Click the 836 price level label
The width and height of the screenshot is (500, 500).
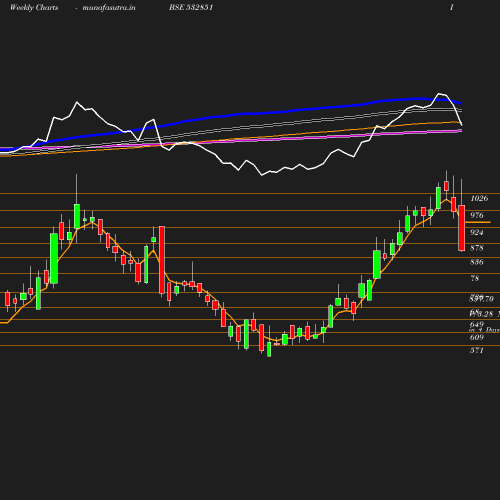[477, 262]
